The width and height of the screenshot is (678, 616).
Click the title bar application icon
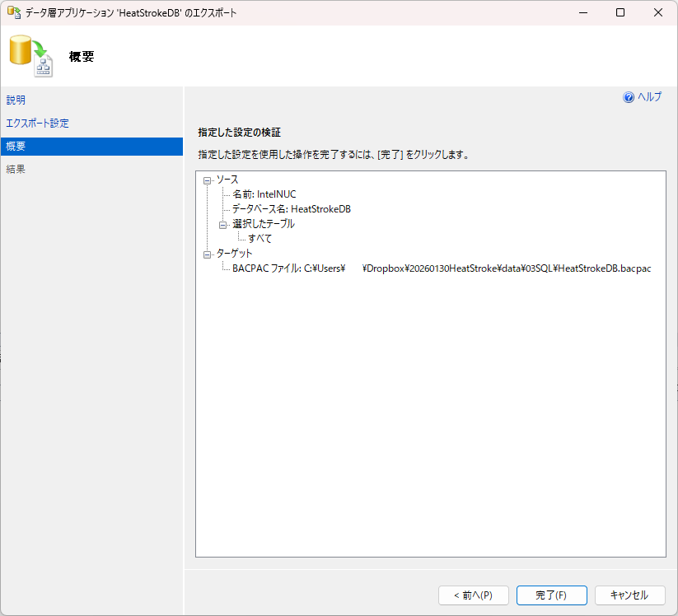(13, 13)
